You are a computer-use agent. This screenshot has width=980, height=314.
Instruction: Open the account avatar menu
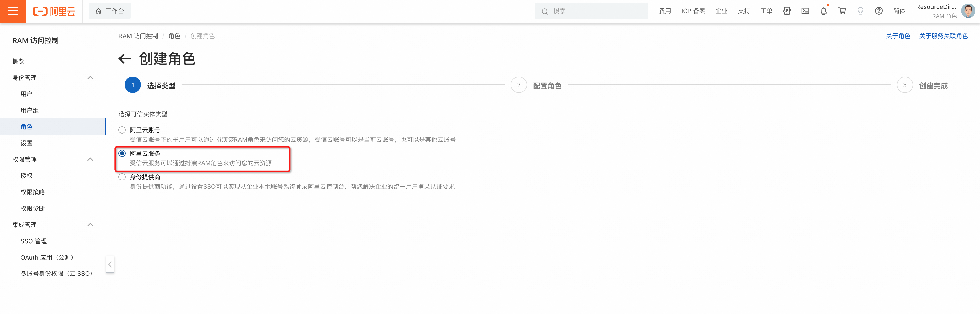[x=968, y=11]
